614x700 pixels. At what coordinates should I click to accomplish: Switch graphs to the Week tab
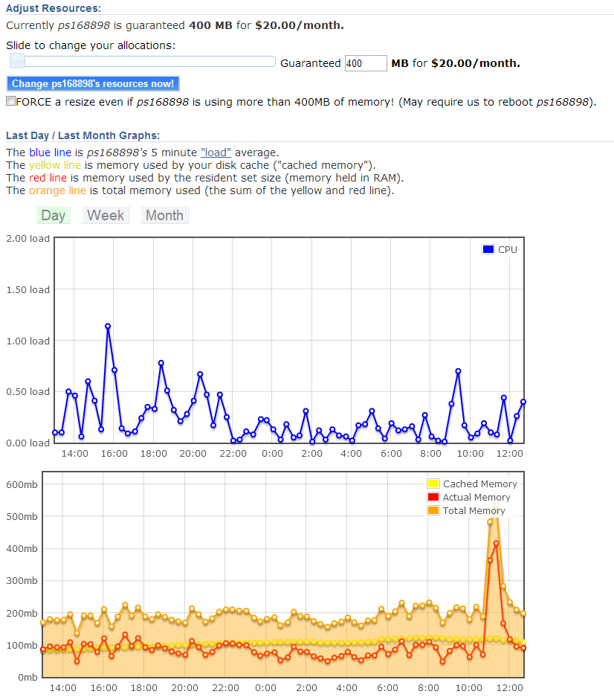click(106, 215)
